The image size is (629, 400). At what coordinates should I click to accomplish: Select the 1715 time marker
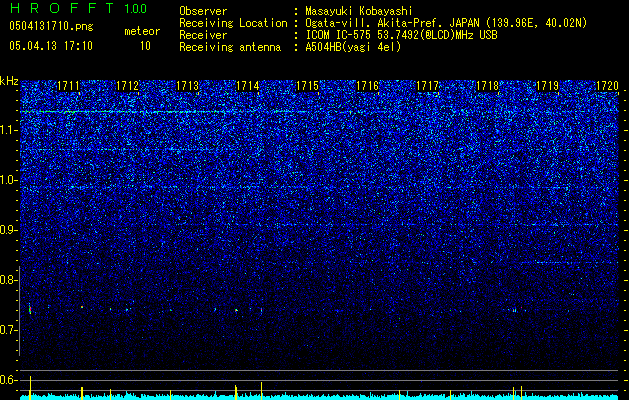pyautogui.click(x=307, y=86)
